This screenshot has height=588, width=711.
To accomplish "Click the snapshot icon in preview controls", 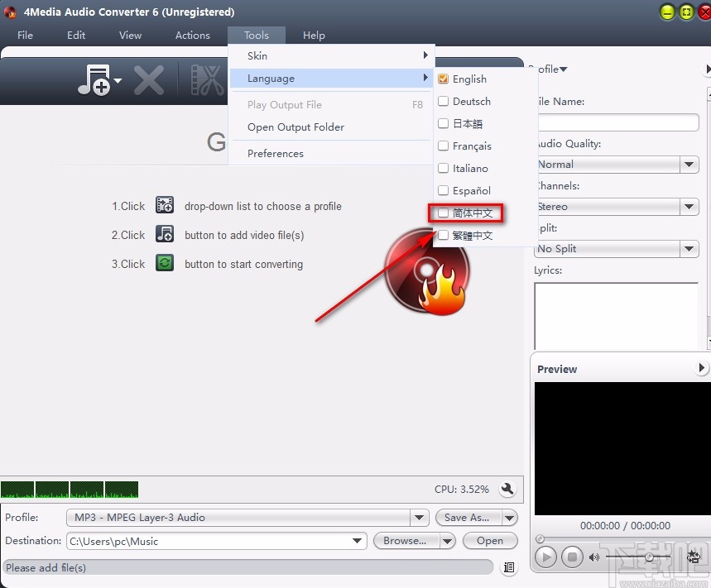I will (693, 557).
